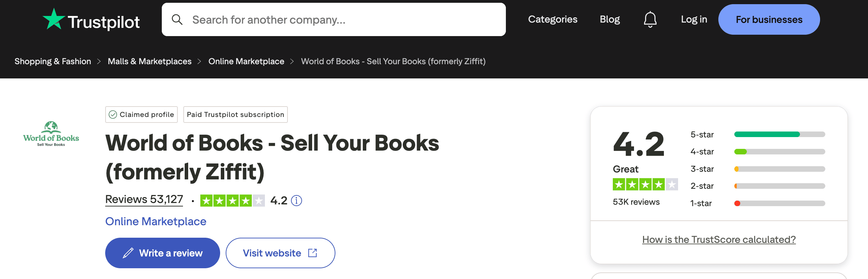Click the pencil icon on Write a review
The height and width of the screenshot is (279, 868).
tap(129, 253)
